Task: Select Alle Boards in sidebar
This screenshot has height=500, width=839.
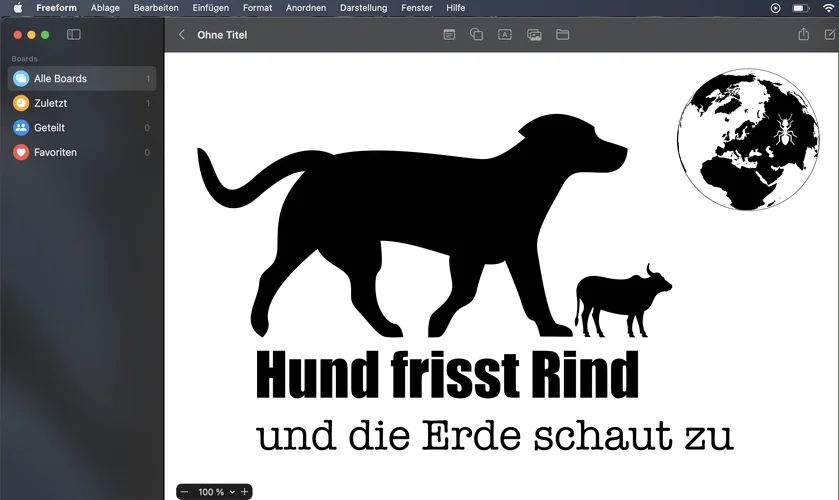Action: coord(82,79)
